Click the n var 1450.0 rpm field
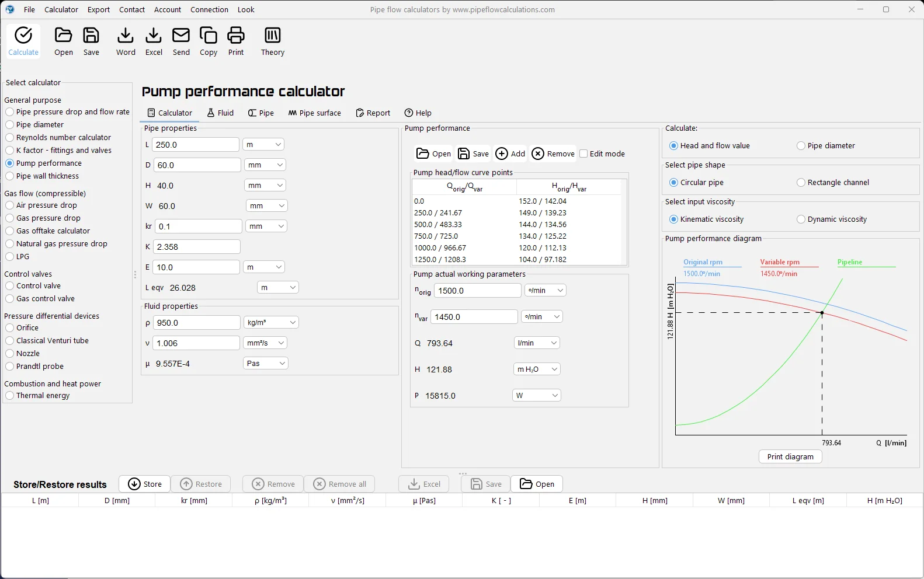 (474, 316)
